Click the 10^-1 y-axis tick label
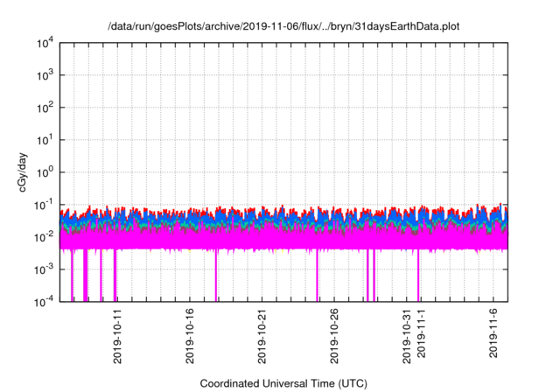This screenshot has width=560, height=392. [44, 206]
